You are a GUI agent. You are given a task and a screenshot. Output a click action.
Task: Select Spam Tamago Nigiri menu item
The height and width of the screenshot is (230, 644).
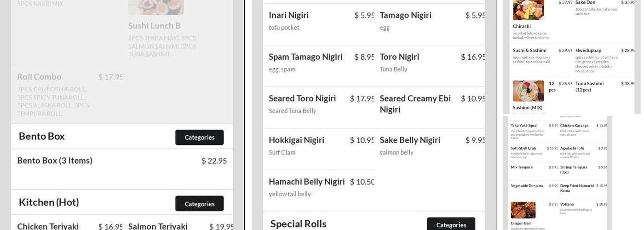pyautogui.click(x=305, y=57)
